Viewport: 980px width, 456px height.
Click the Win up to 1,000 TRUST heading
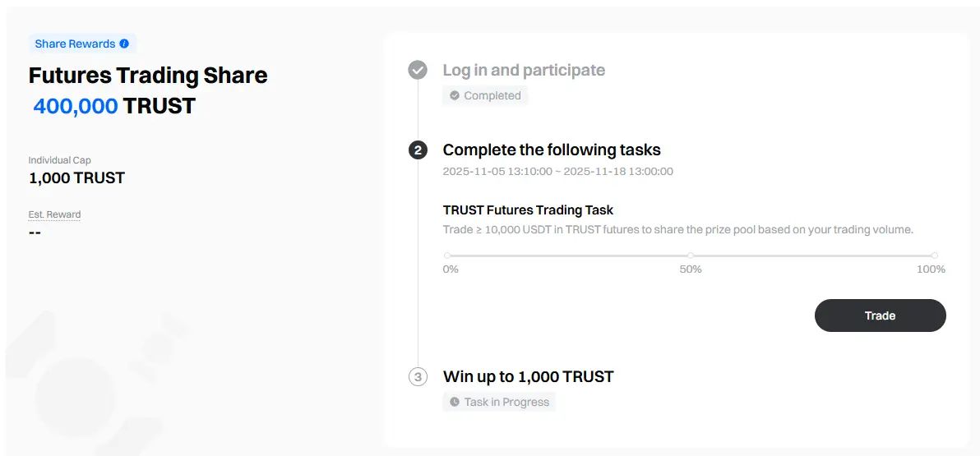coord(528,377)
